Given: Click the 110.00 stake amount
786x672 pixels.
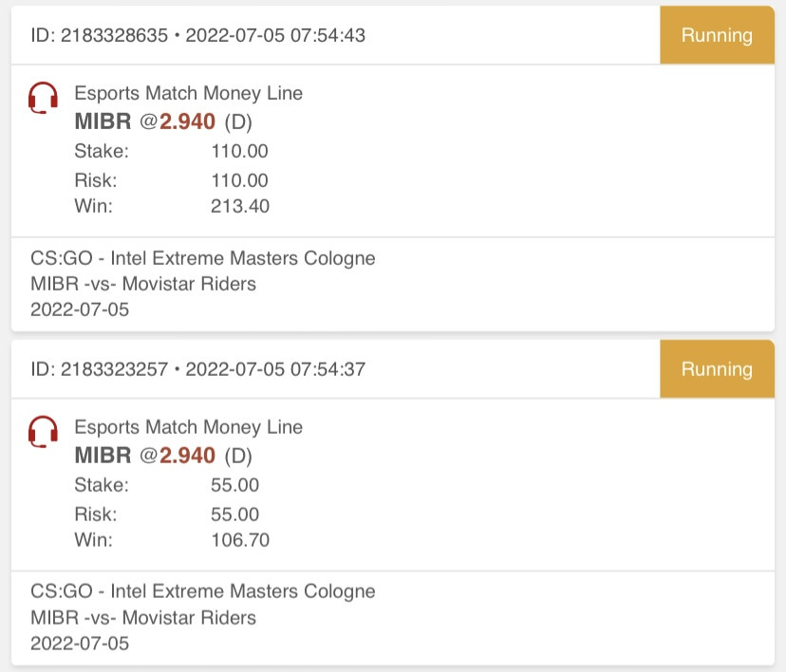Looking at the screenshot, I should [x=239, y=151].
